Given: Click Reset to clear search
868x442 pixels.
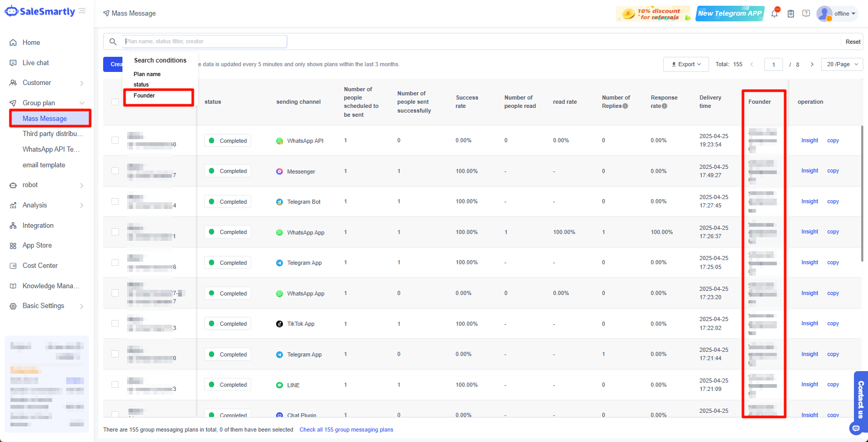Looking at the screenshot, I should click(853, 42).
